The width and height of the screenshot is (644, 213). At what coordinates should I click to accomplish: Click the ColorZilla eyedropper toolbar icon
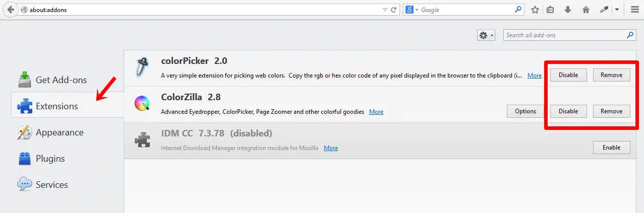click(x=604, y=10)
